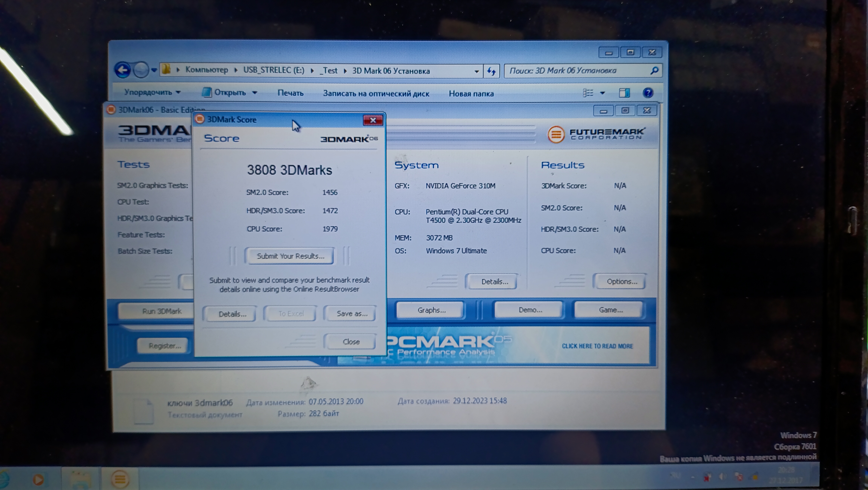This screenshot has height=490, width=868.
Task: Click Записать на оптический диск
Action: pos(376,93)
